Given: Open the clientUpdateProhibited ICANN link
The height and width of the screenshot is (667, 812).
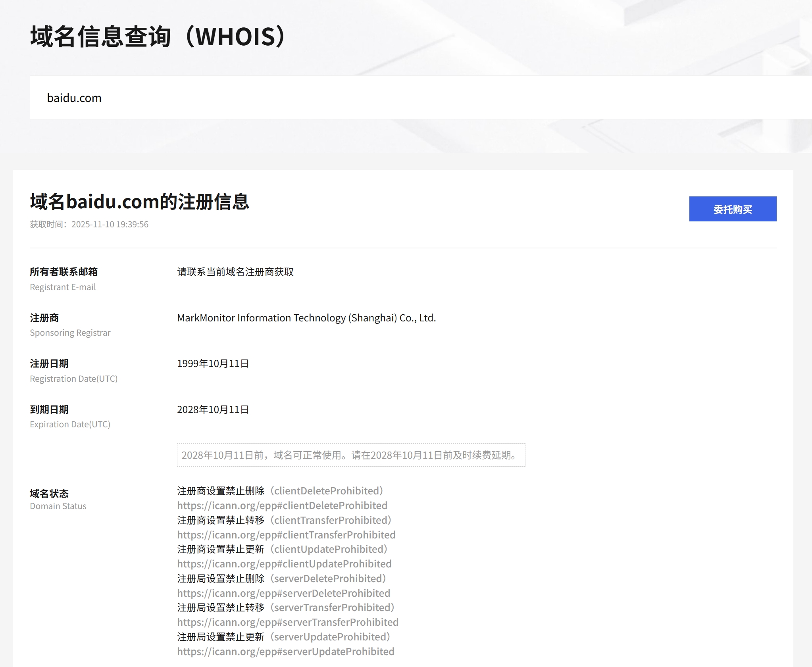Looking at the screenshot, I should [284, 564].
